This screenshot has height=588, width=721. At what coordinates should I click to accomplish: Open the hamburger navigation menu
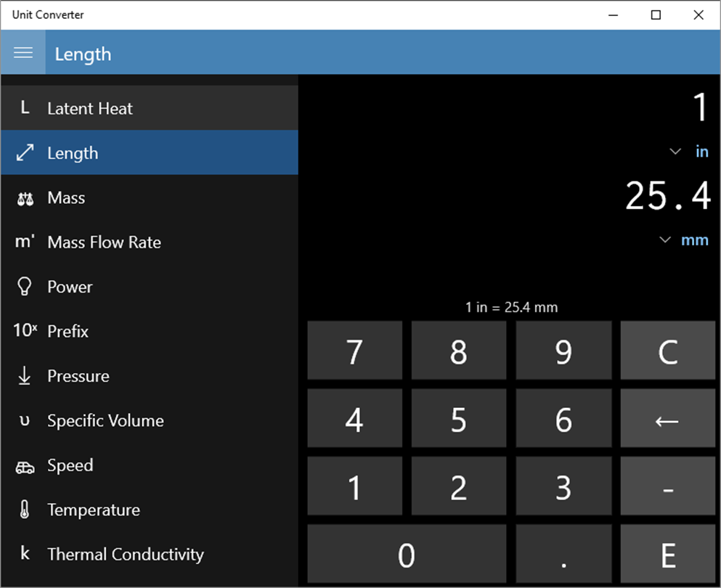click(x=23, y=53)
